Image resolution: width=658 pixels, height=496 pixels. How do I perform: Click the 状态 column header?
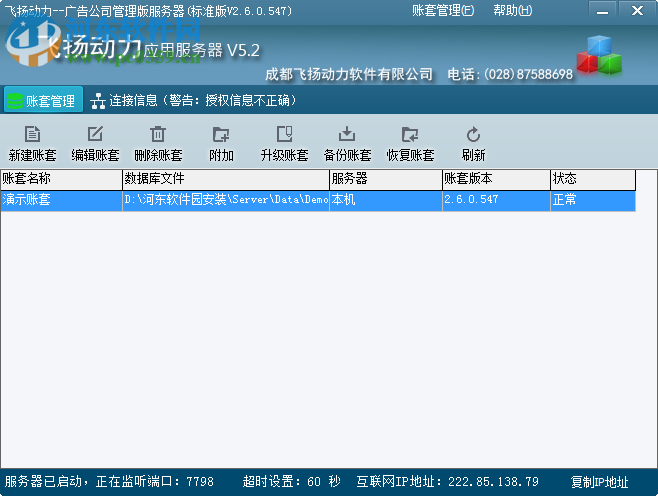pyautogui.click(x=593, y=180)
